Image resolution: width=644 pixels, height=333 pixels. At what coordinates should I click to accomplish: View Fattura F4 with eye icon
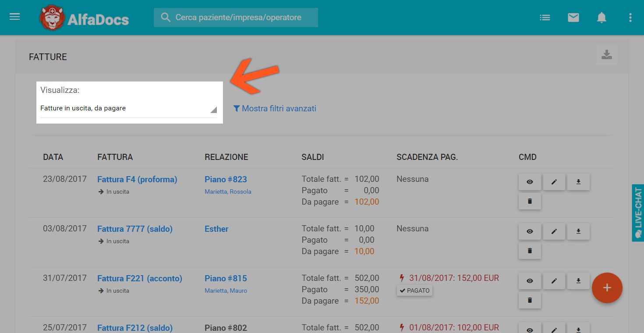click(x=530, y=182)
